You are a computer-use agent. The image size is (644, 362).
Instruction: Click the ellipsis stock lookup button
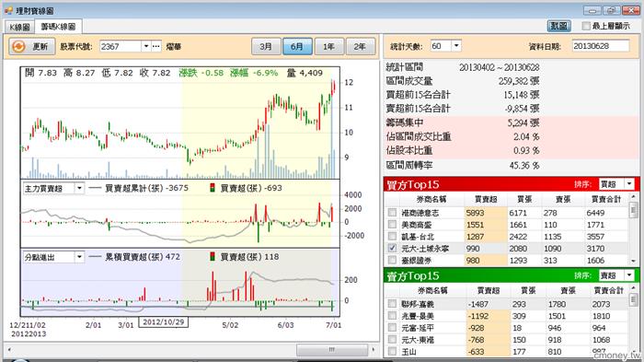click(x=156, y=46)
